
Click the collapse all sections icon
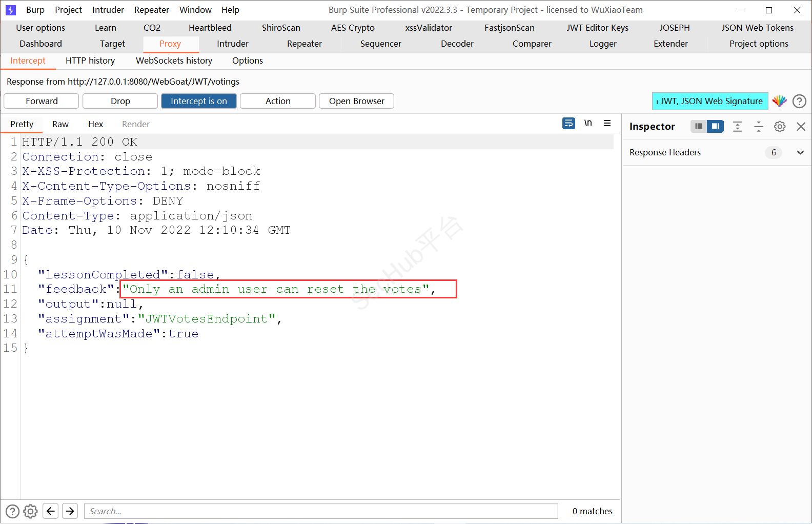click(x=758, y=127)
